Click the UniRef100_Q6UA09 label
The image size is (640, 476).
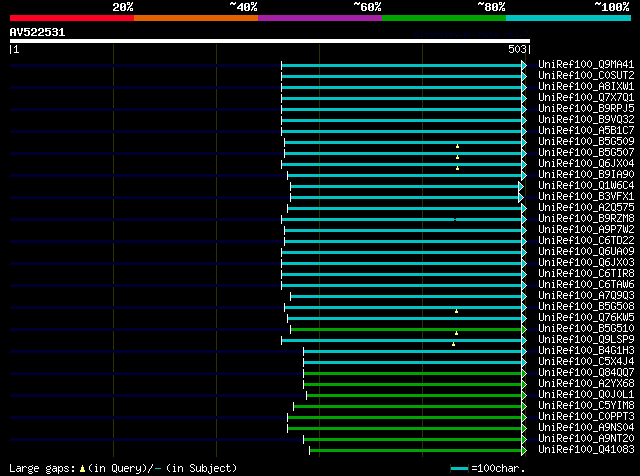[586, 252]
